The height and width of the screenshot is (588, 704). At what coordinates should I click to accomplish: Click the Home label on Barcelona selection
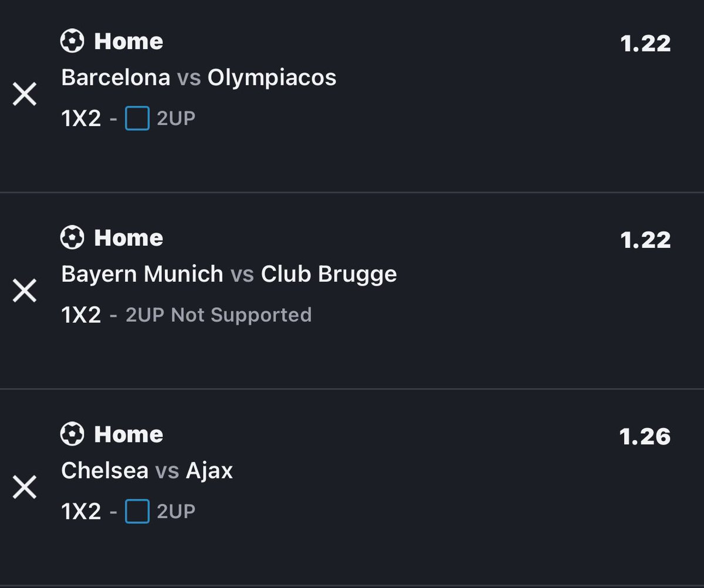(128, 42)
